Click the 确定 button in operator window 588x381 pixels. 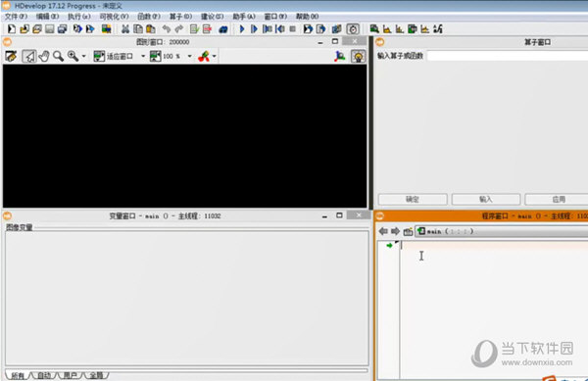tap(413, 199)
